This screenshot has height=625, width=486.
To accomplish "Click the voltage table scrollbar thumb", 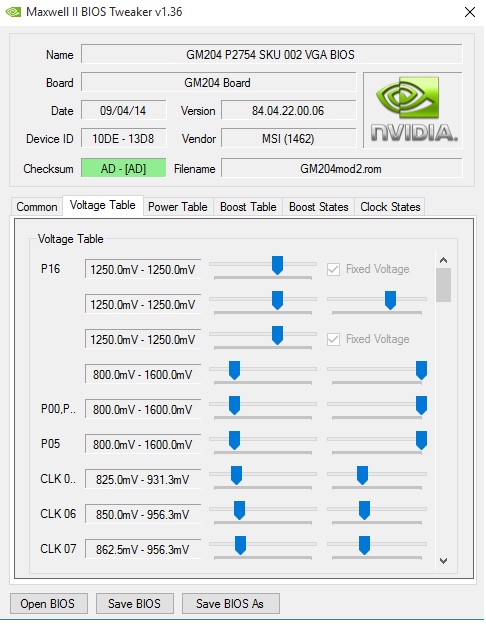I will coord(443,285).
